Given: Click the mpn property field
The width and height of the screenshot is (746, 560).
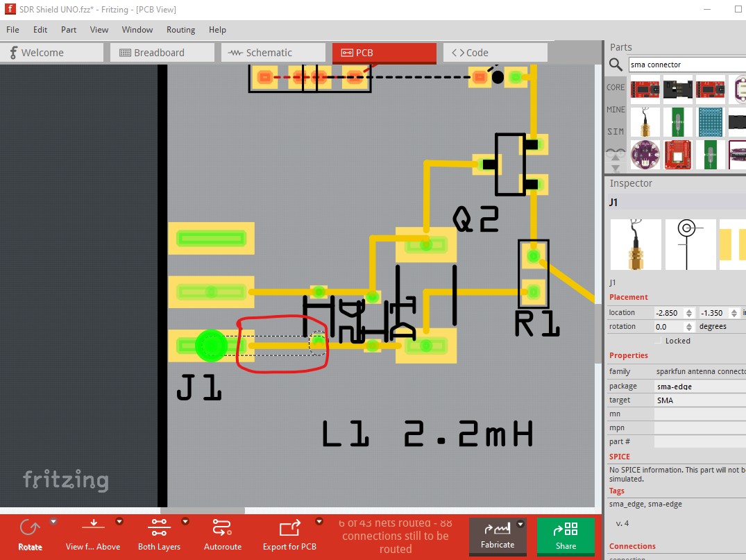Looking at the screenshot, I should coord(700,427).
